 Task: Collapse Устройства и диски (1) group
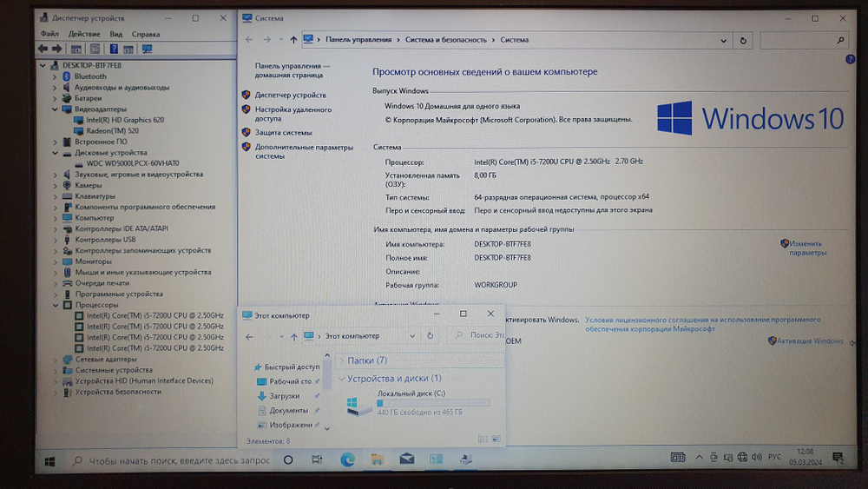click(341, 379)
